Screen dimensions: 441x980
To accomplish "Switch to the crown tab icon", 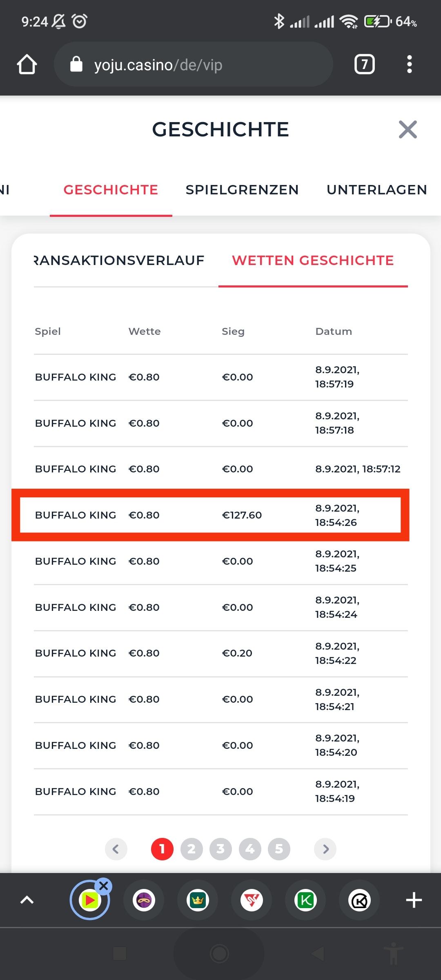I will tap(198, 900).
